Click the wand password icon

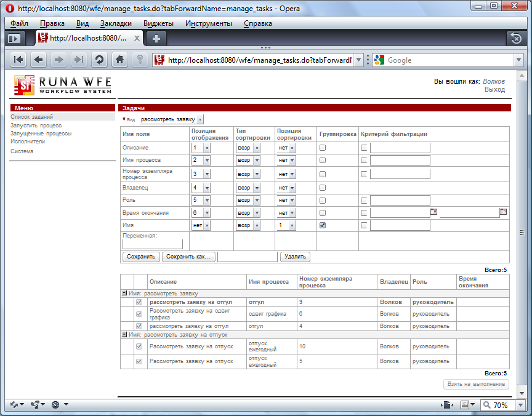point(140,60)
